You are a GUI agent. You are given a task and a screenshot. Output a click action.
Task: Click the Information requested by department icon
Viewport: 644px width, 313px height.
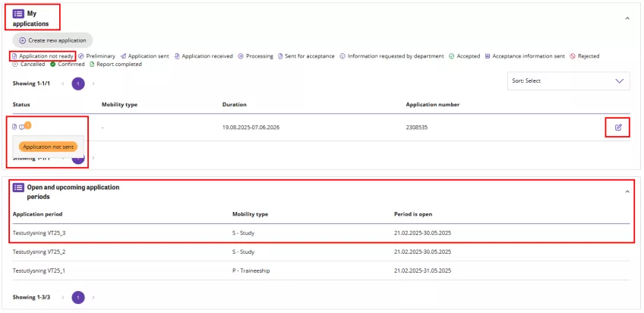(342, 56)
